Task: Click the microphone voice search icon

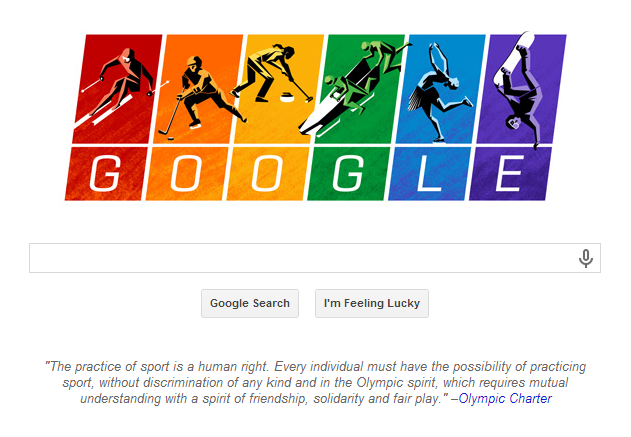Action: point(586,258)
